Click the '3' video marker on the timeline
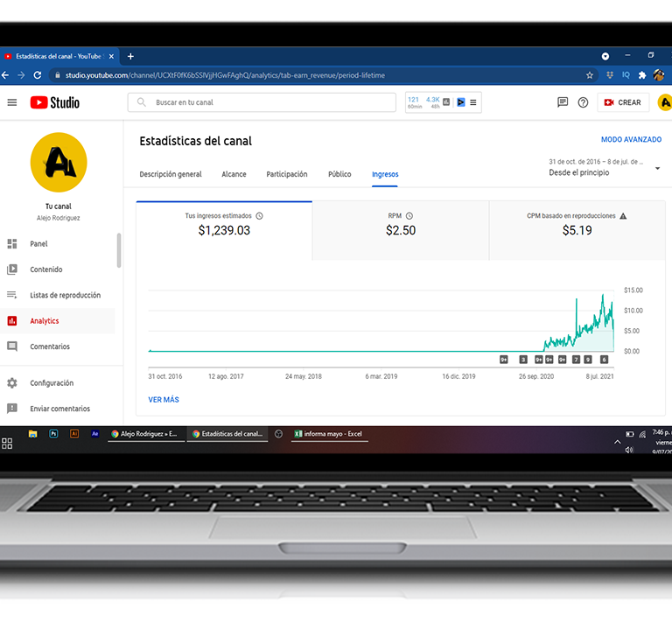 [523, 360]
